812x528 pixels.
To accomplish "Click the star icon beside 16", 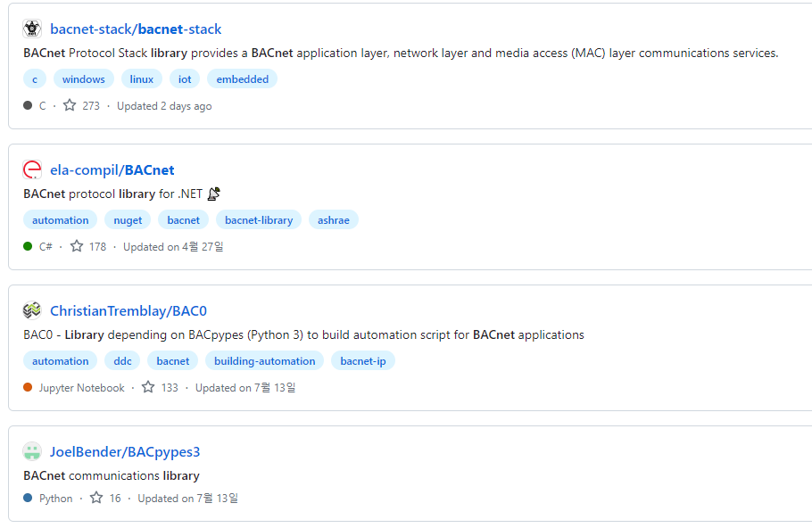I will click(96, 498).
